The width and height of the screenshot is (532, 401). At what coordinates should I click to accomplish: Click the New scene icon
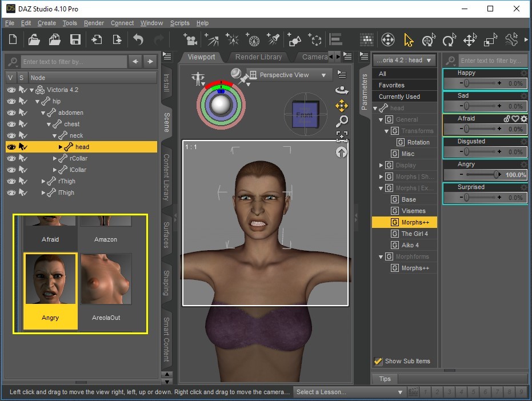coord(13,39)
